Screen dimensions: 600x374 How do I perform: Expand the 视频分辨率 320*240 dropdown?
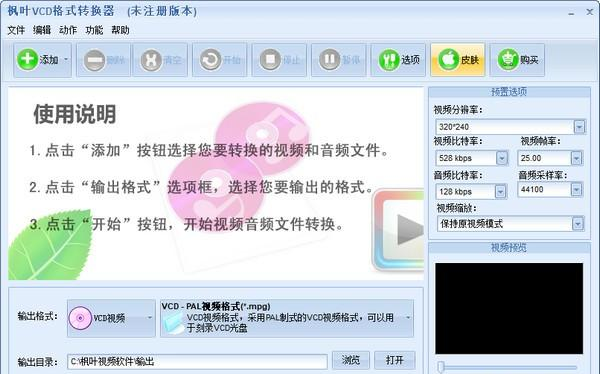pos(579,127)
